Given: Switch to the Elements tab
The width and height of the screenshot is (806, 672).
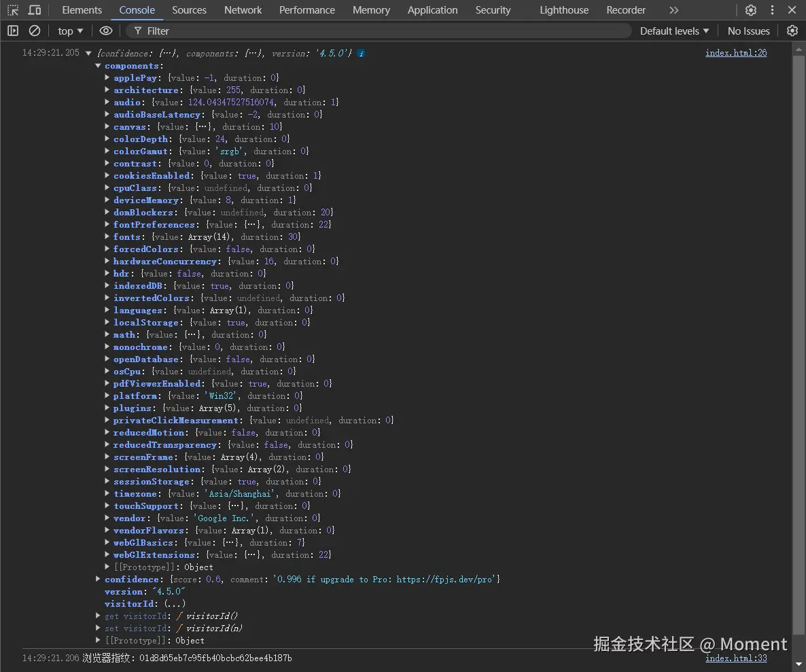Looking at the screenshot, I should (82, 10).
